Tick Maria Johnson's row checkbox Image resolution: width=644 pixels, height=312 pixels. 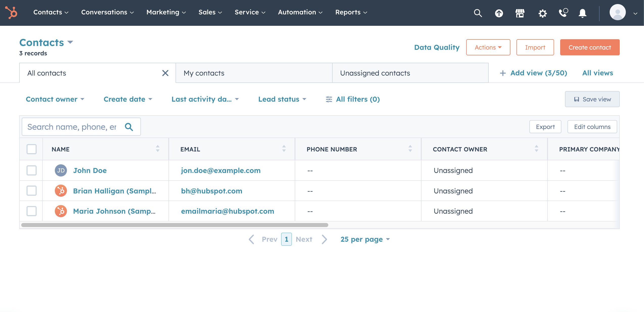point(32,211)
